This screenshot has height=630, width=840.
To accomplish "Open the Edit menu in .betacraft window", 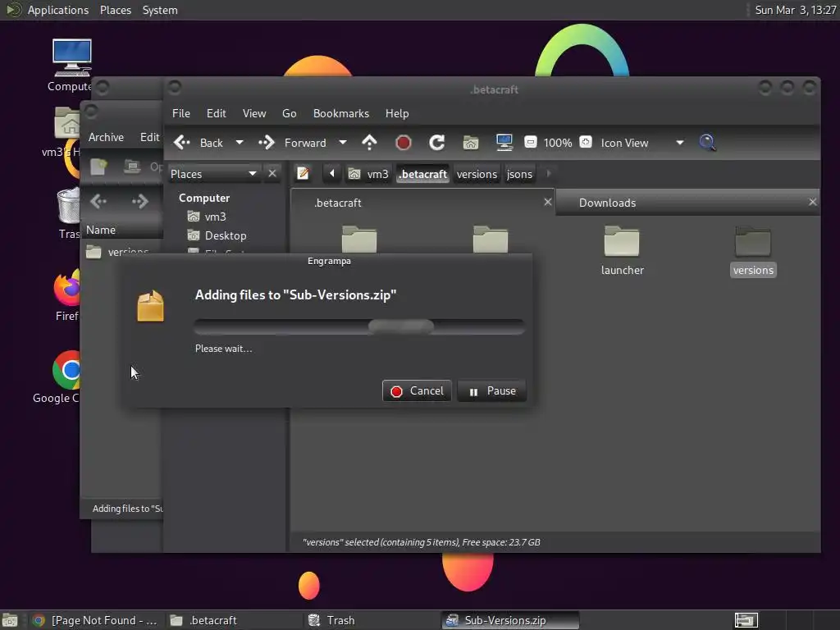I will [x=216, y=113].
